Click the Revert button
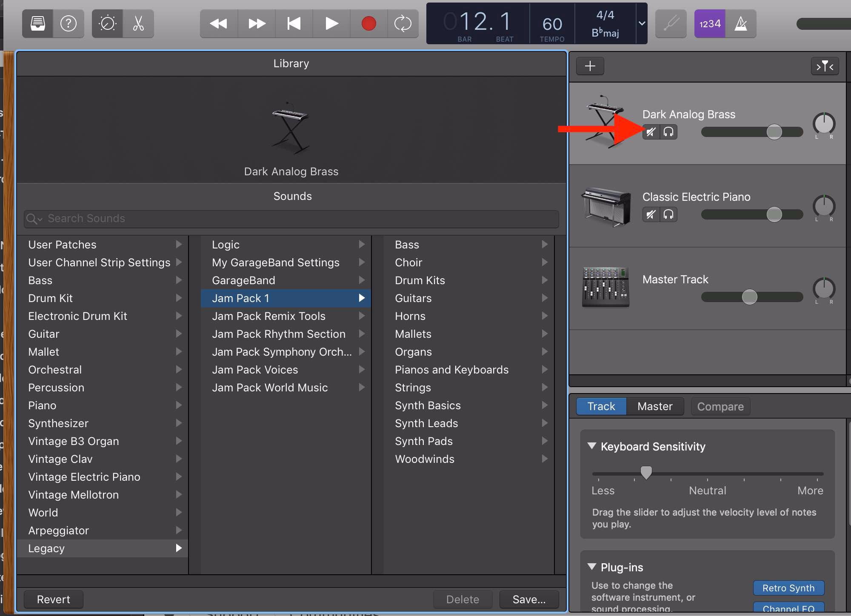The image size is (851, 616). (53, 599)
